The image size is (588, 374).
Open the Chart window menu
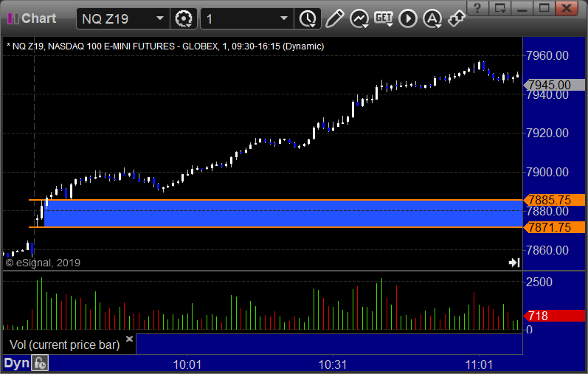[32, 18]
